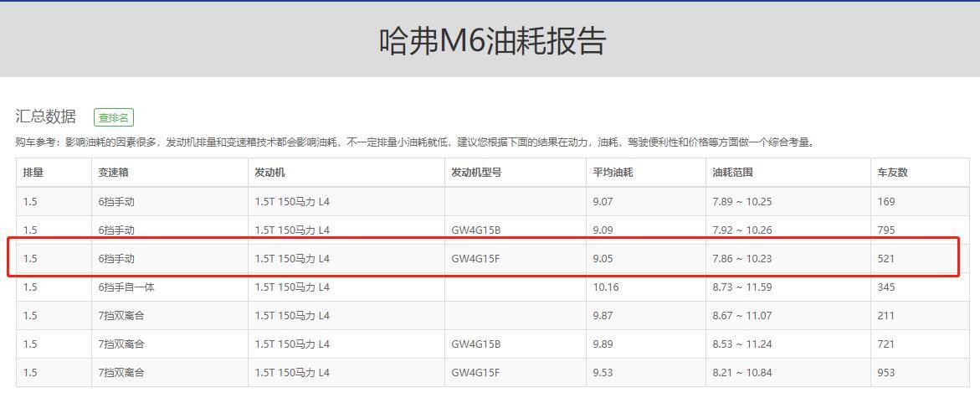Select GW4G15B in the 795-owner row

(x=475, y=230)
